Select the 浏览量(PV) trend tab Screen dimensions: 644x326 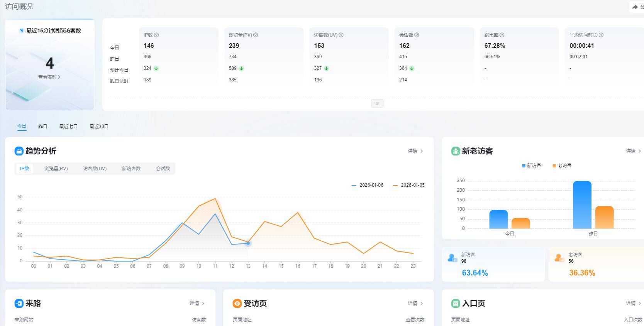56,169
